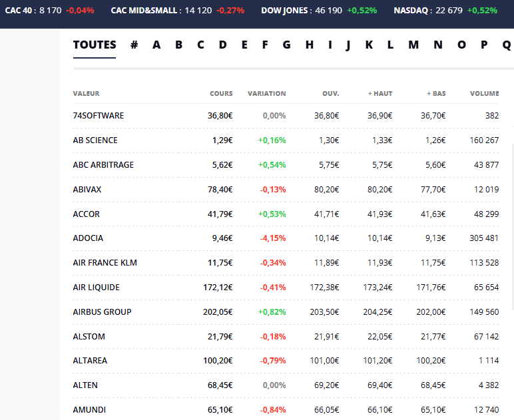Select ADOCIA from the stock list

pos(88,238)
